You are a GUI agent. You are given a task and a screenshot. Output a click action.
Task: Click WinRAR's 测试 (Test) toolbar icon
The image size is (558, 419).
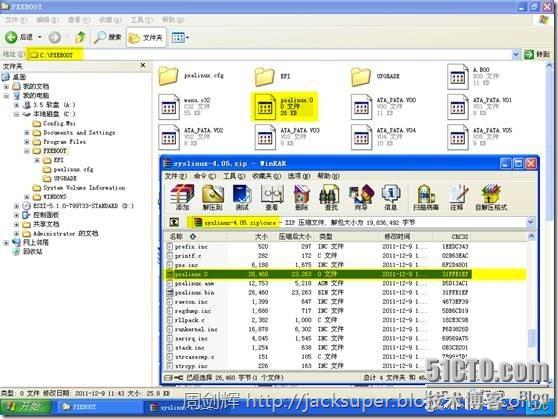coord(242,197)
